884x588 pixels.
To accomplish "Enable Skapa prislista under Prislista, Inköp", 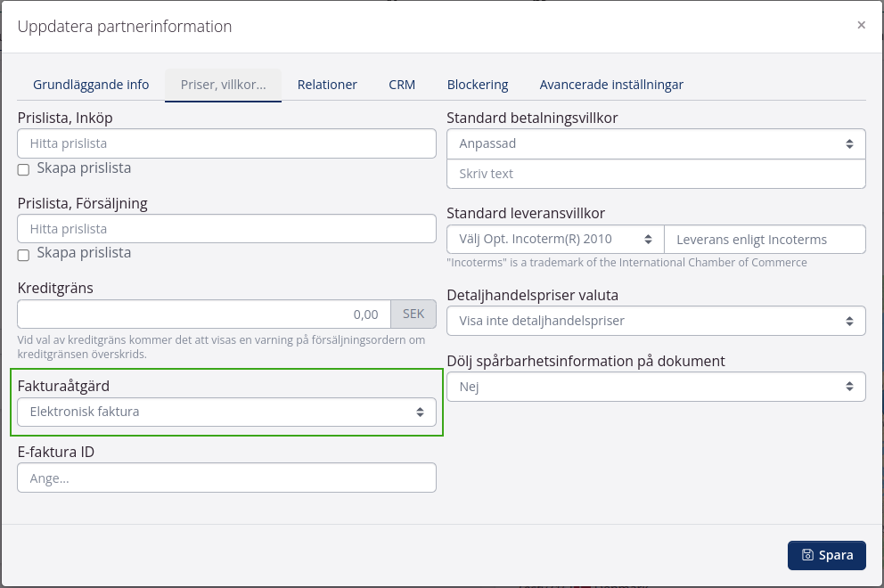I will [24, 169].
